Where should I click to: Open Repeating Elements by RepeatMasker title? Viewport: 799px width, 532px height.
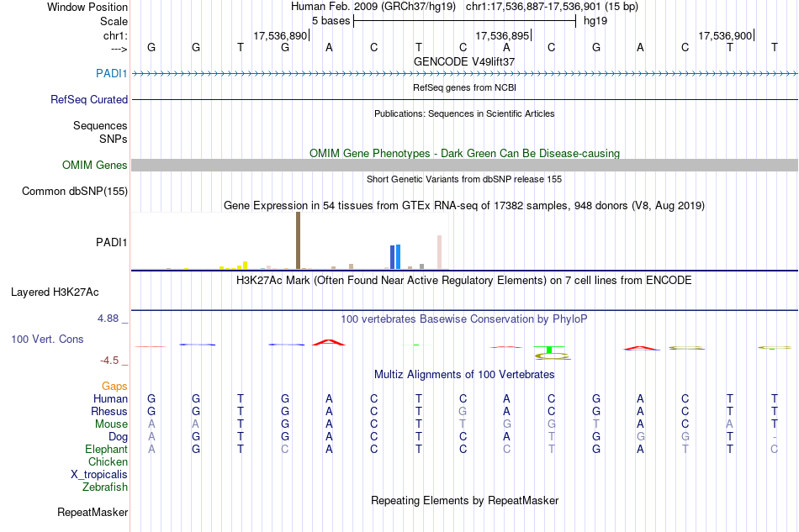(x=464, y=501)
